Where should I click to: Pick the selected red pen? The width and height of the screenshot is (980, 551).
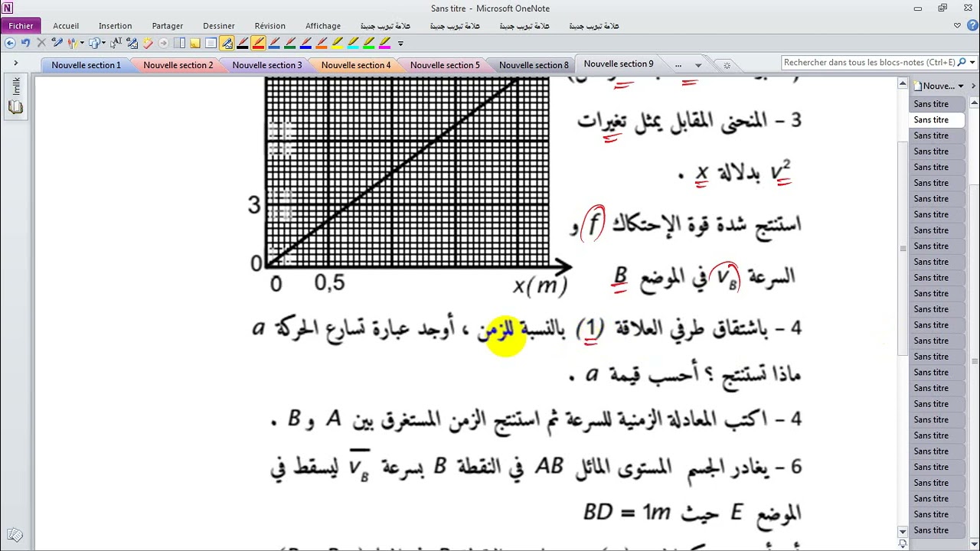tap(258, 44)
